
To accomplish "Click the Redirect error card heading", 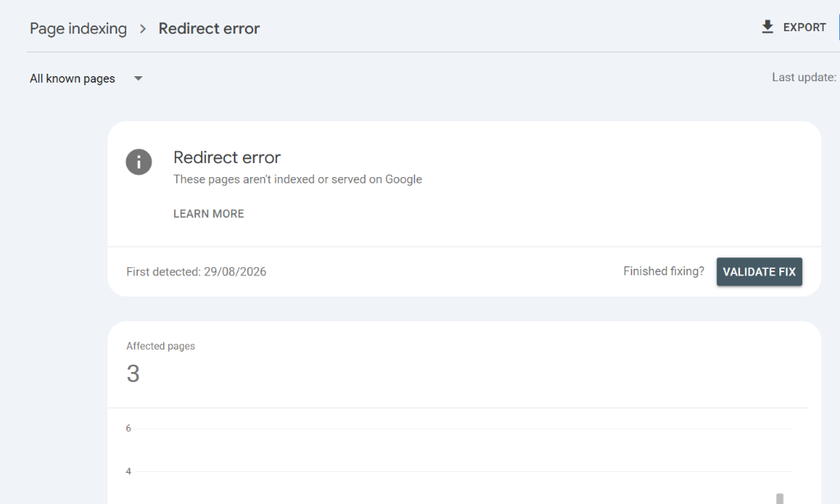I will click(226, 157).
